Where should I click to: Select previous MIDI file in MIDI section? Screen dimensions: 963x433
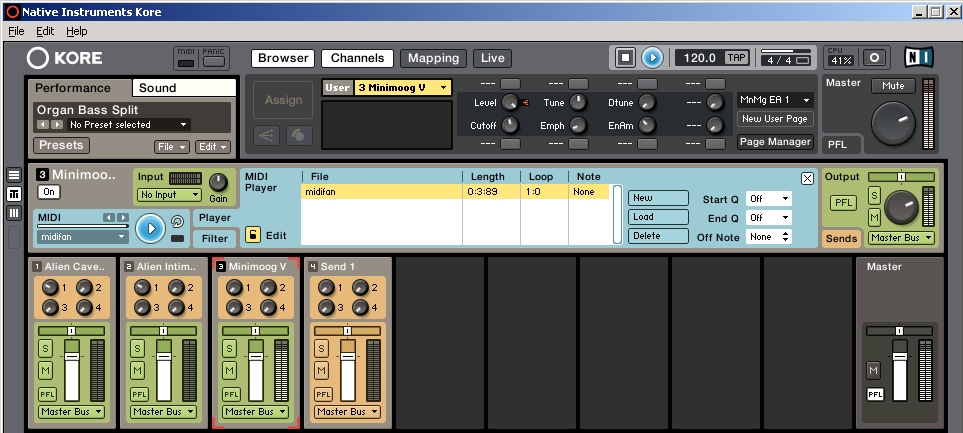109,217
